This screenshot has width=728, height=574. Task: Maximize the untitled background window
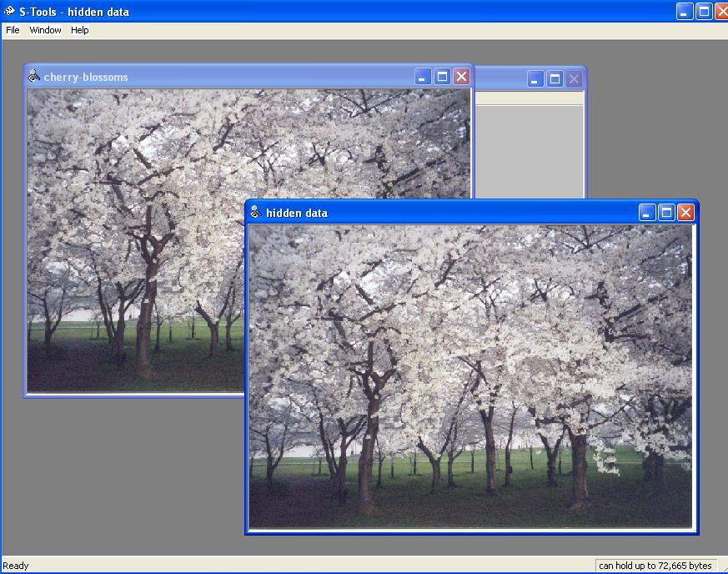(555, 79)
